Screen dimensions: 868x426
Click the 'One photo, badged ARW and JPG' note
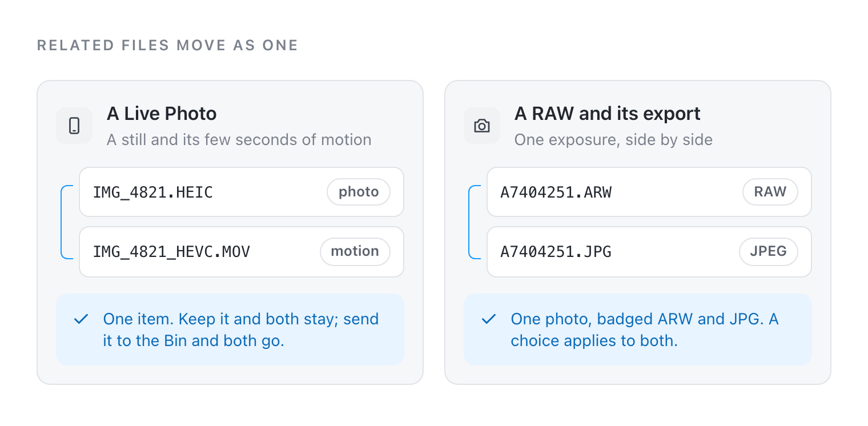point(638,329)
